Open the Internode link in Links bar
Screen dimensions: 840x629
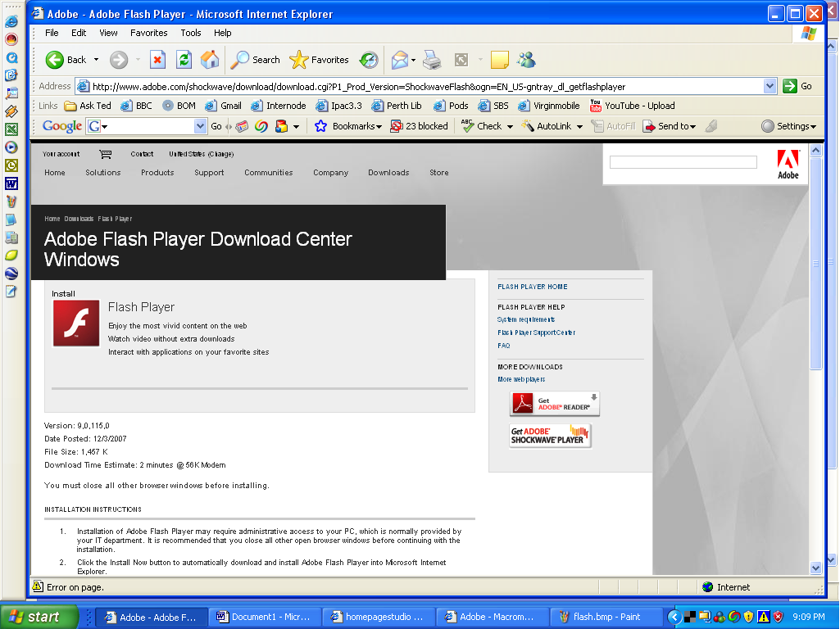pyautogui.click(x=278, y=106)
